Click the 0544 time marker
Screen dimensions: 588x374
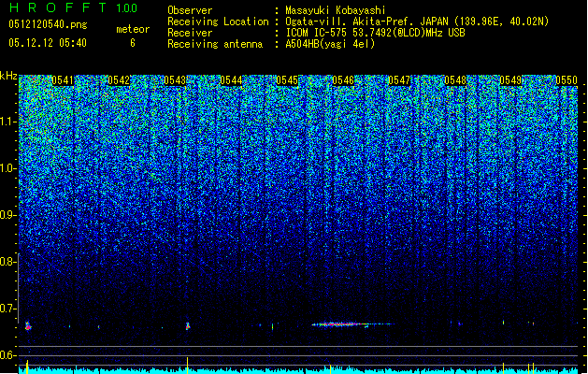pos(231,80)
